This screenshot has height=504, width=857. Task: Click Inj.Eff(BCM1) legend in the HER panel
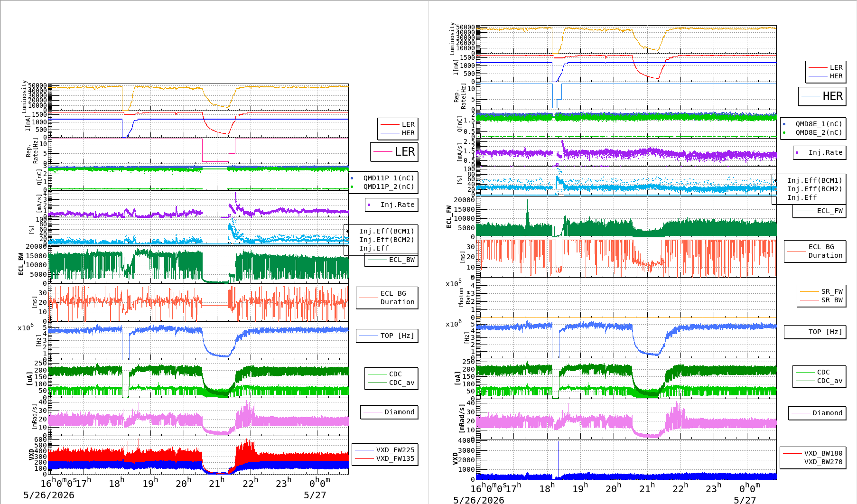pos(814,180)
